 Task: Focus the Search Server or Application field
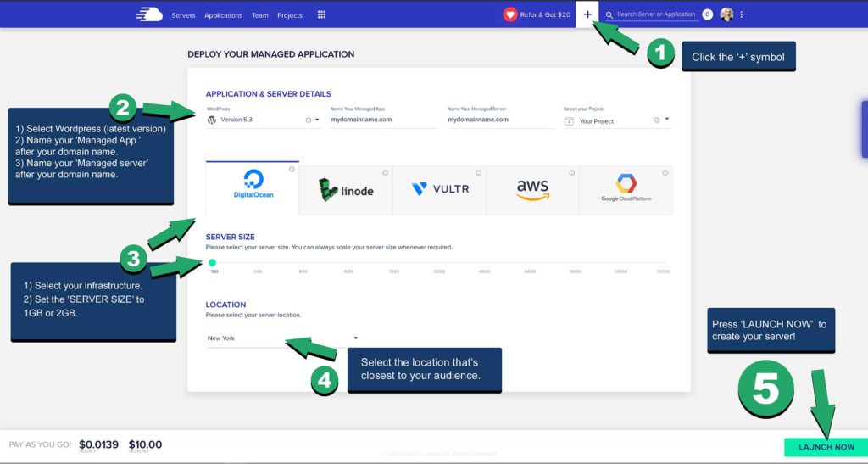(656, 14)
